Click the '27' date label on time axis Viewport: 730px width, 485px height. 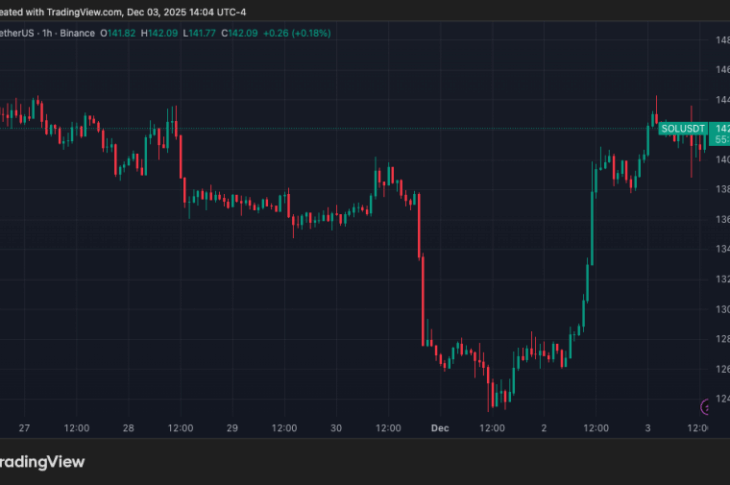point(25,428)
